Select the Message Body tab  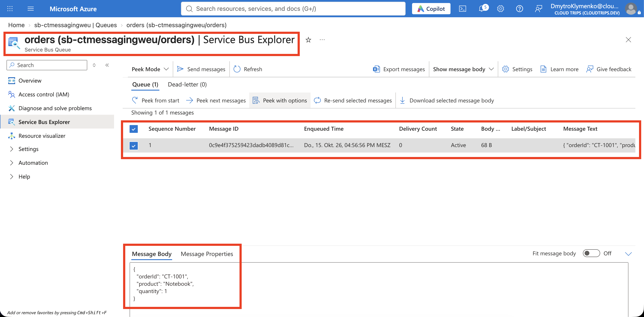pyautogui.click(x=152, y=254)
